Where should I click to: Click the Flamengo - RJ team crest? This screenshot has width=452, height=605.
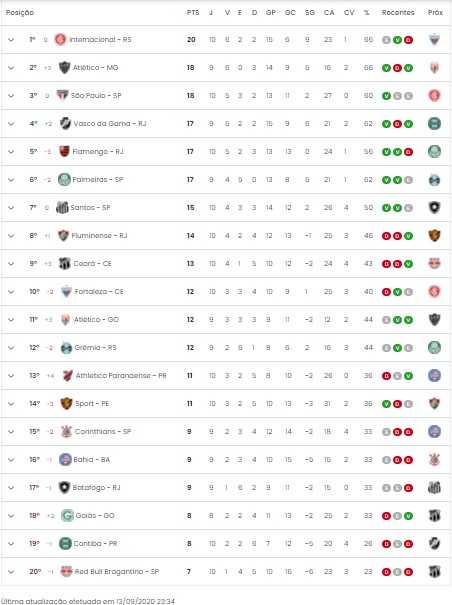click(x=64, y=151)
